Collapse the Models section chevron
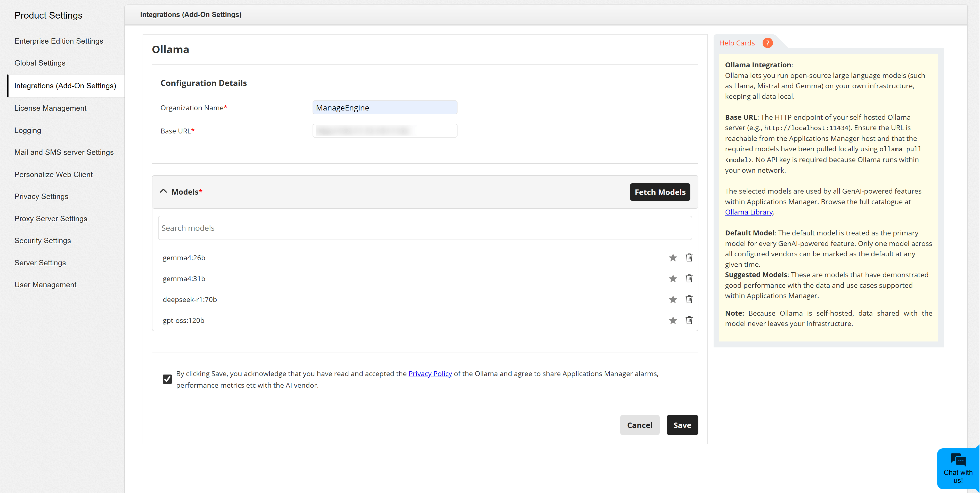980x493 pixels. click(163, 192)
